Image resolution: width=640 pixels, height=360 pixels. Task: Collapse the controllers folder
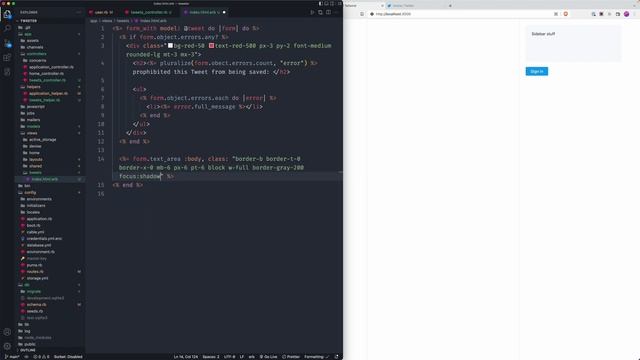coord(36,54)
